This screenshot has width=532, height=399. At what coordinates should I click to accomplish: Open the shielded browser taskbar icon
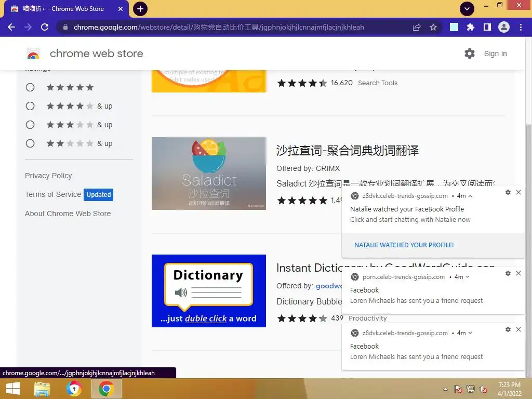(x=74, y=389)
